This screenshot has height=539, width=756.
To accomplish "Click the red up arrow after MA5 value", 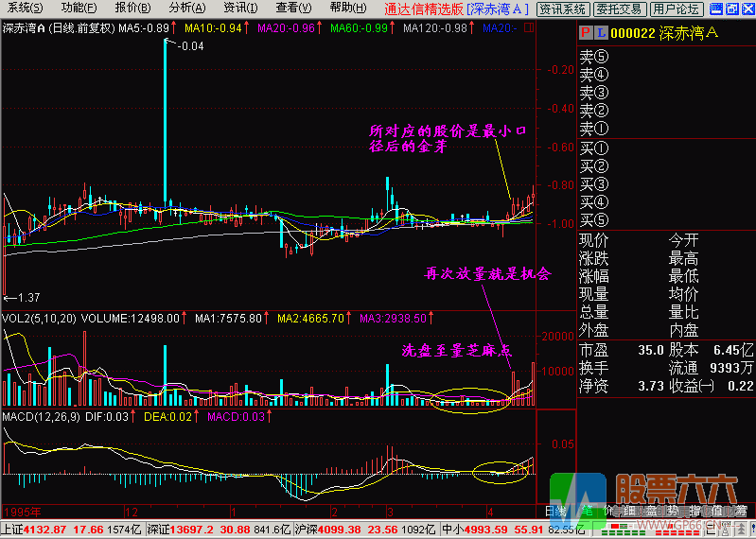I will tap(176, 28).
